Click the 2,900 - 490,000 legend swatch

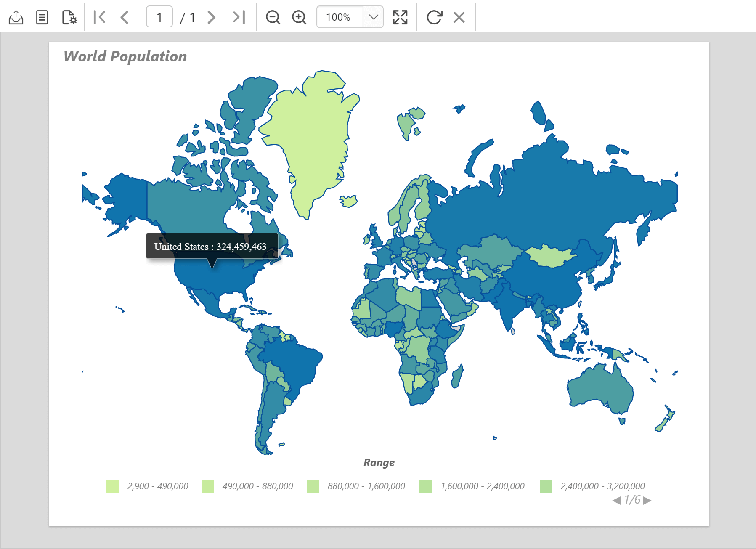[x=113, y=486]
